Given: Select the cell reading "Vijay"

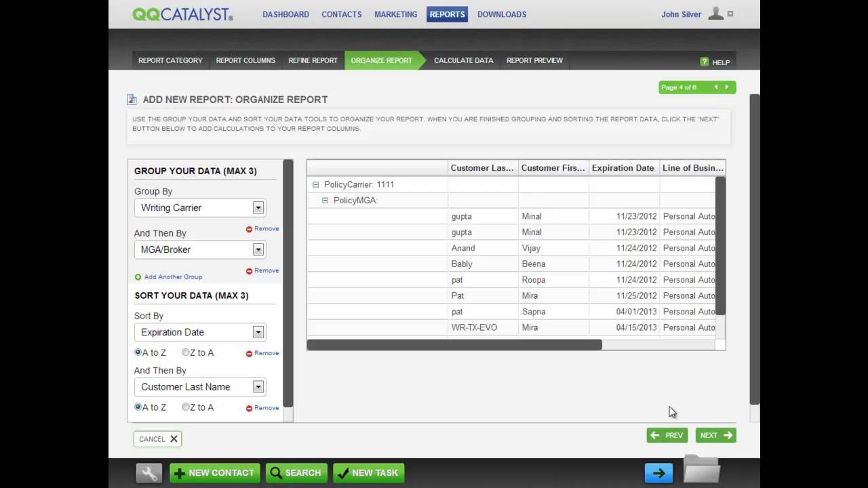Looking at the screenshot, I should (x=553, y=248).
